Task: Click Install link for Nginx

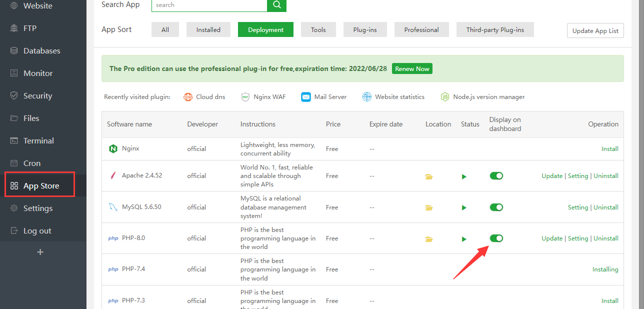Action: click(x=610, y=148)
